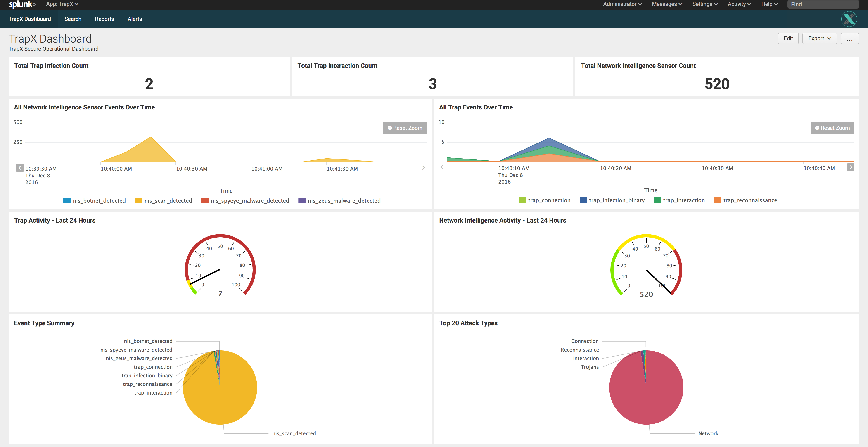Click the Find search field
The height and width of the screenshot is (447, 868).
[823, 4]
